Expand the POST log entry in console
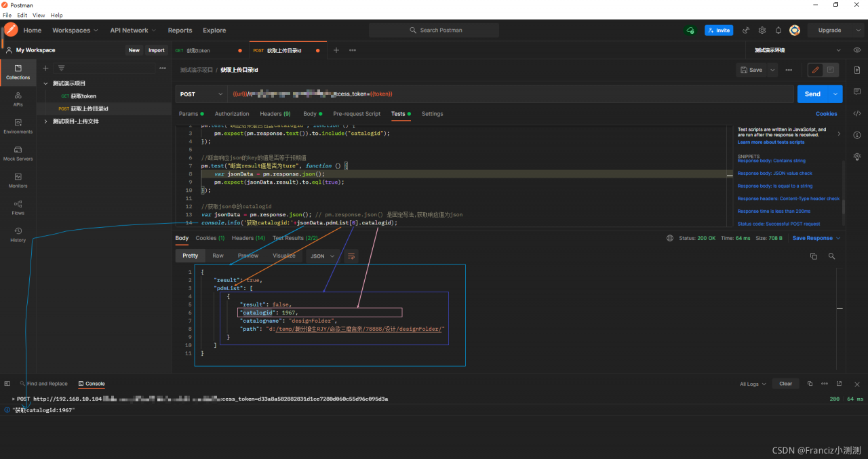This screenshot has height=459, width=868. pos(14,399)
